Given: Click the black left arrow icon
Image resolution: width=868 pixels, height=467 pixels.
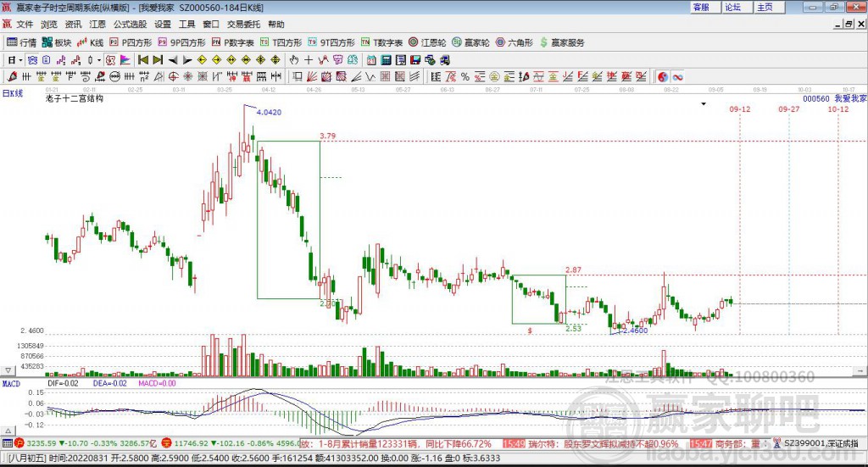Looking at the screenshot, I should coord(173,60).
